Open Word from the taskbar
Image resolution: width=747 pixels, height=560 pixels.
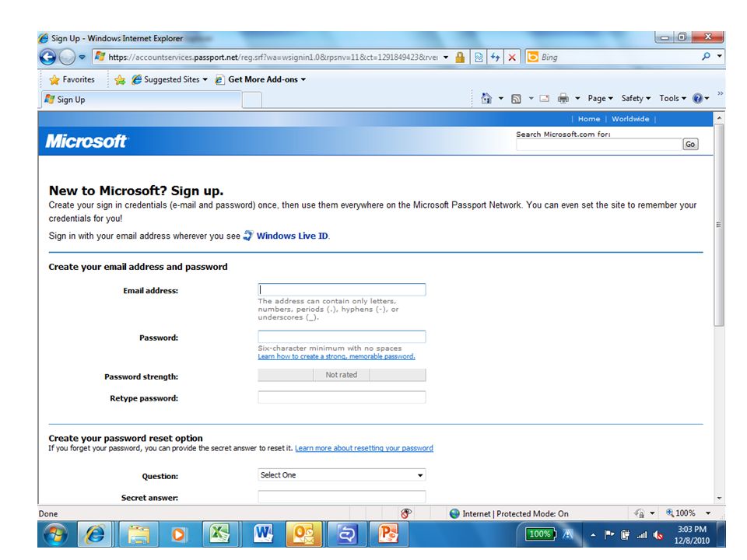262,534
